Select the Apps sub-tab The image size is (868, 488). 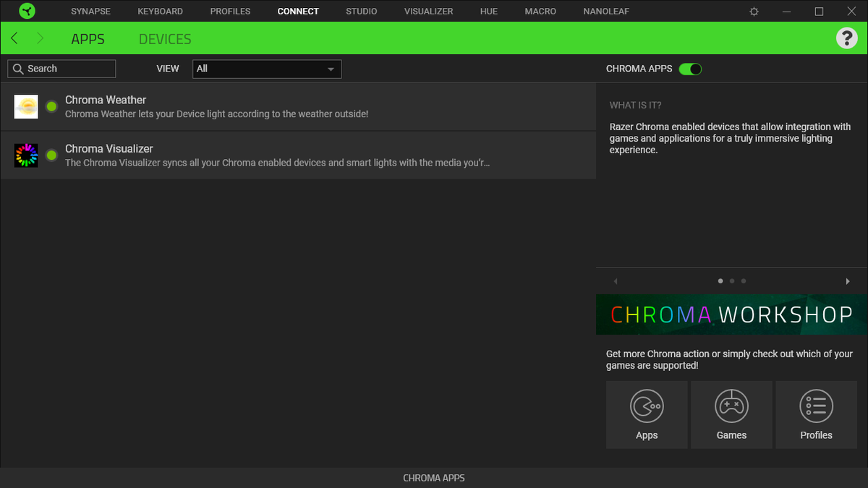pos(88,39)
